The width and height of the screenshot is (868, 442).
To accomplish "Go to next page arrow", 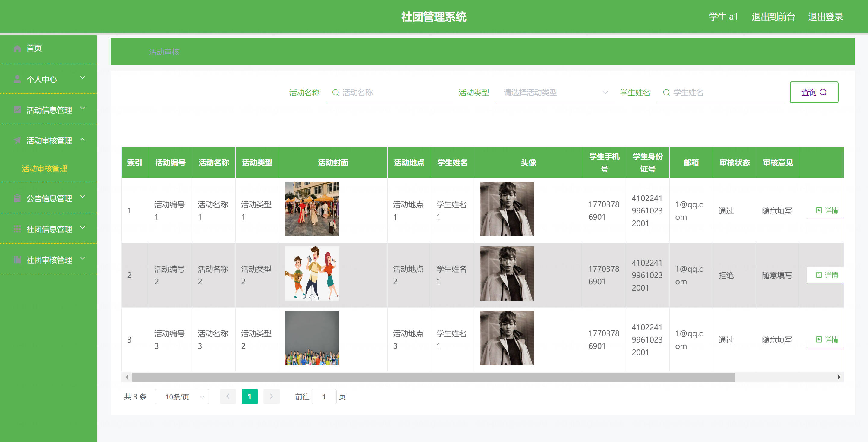I will [271, 396].
